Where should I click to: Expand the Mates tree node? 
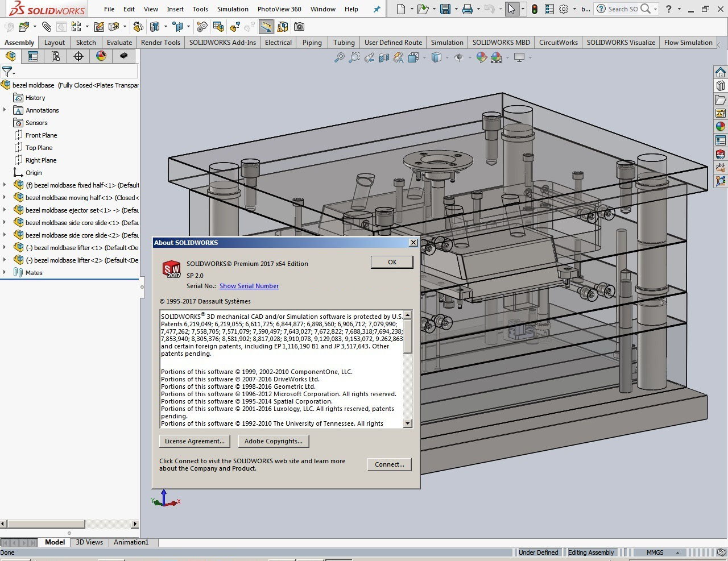[5, 273]
